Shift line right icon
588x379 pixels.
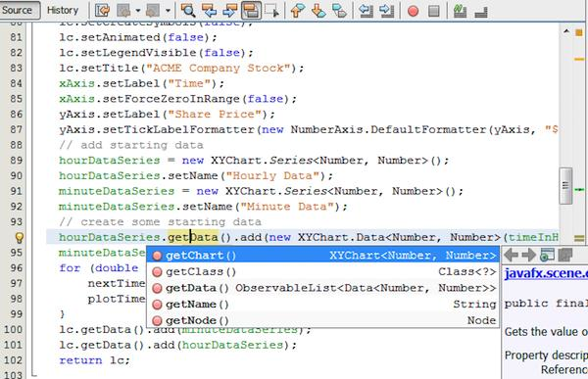pyautogui.click(x=387, y=10)
